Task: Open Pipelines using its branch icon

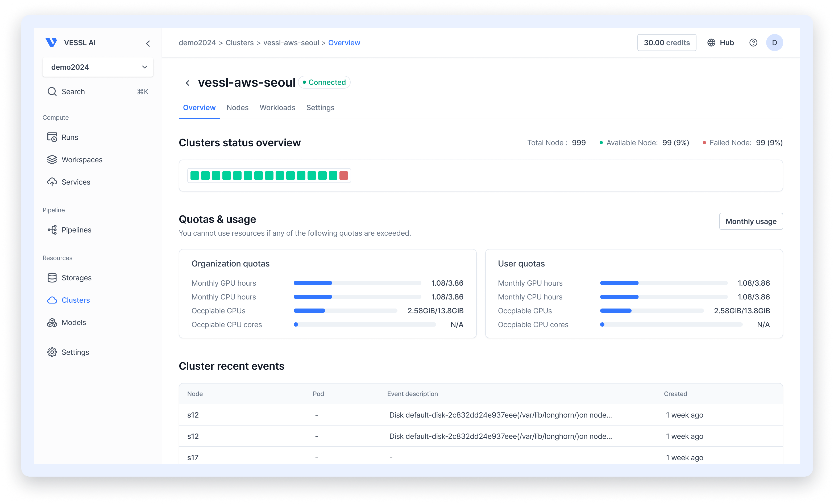Action: 52,230
